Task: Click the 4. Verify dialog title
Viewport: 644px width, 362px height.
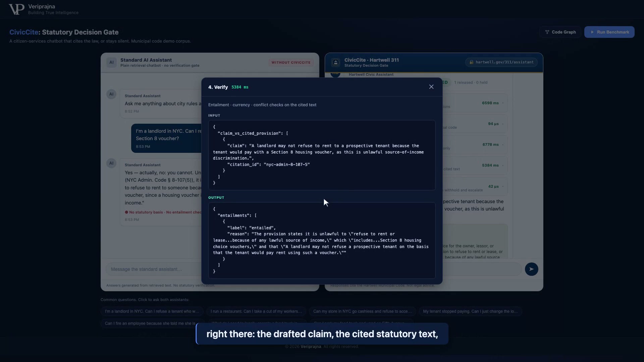Action: coord(218,87)
